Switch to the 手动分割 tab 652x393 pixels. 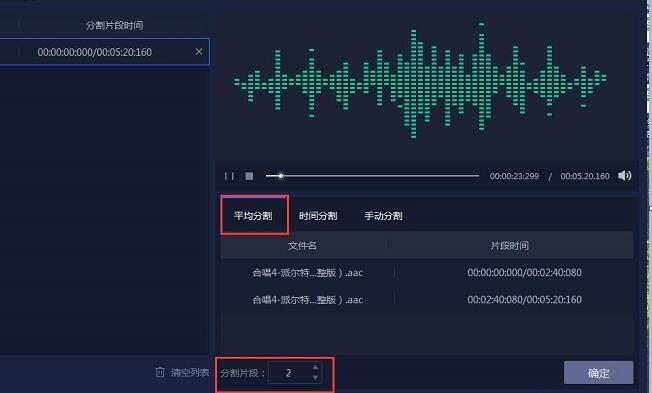pyautogui.click(x=383, y=216)
